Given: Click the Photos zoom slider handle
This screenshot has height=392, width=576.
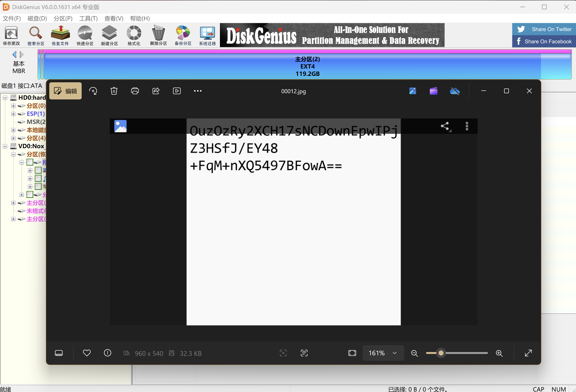Looking at the screenshot, I should [x=441, y=353].
